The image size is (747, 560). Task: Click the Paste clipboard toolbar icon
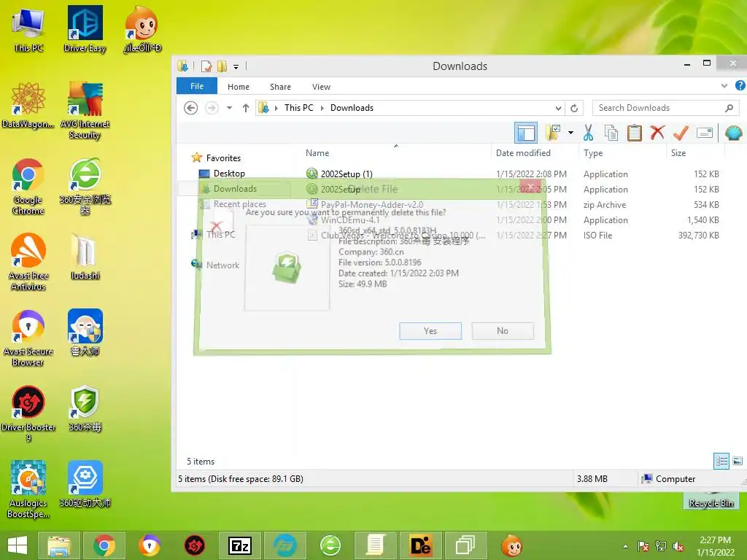(634, 133)
